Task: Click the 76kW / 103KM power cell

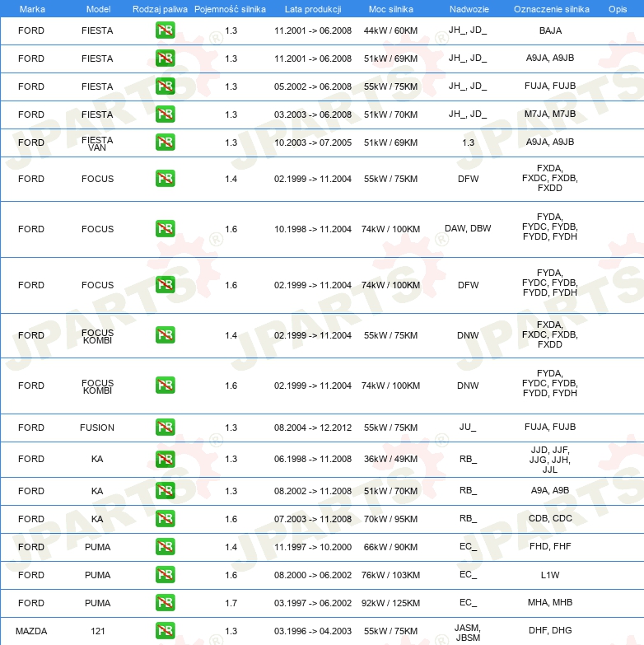Action: (390, 575)
